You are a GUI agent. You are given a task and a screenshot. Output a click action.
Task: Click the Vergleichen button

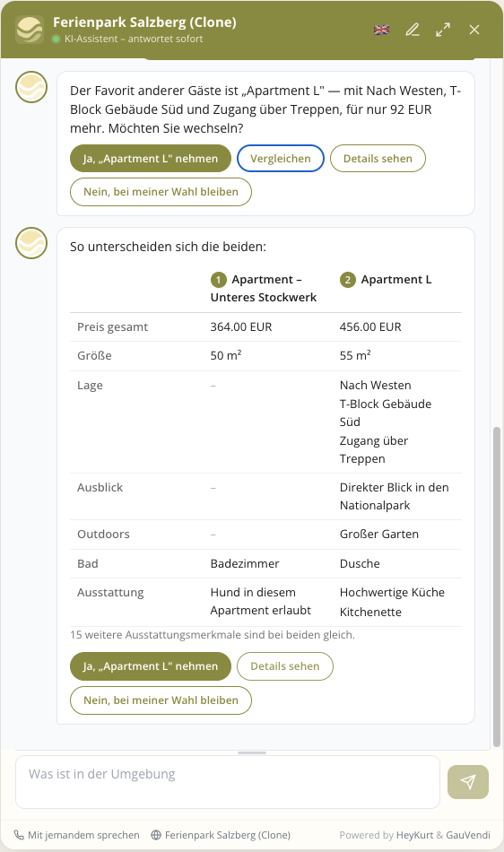[280, 159]
